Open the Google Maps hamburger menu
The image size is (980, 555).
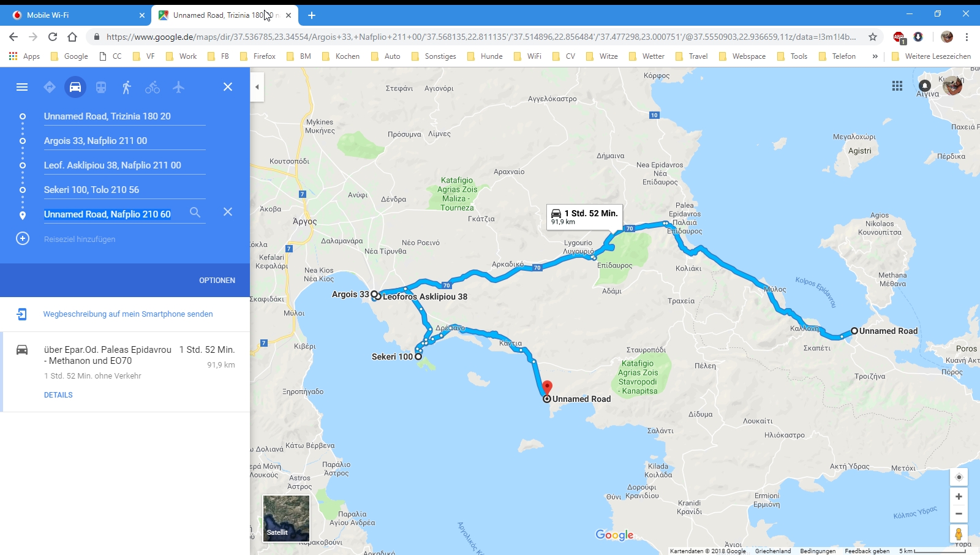tap(22, 87)
